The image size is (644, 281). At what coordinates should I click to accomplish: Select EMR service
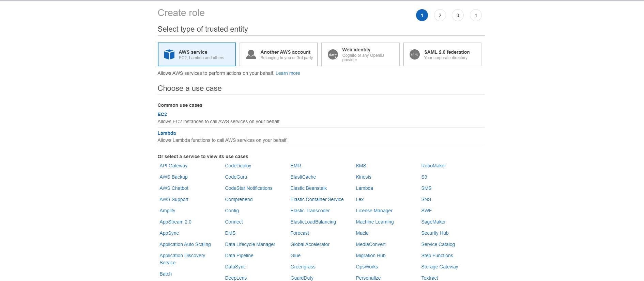point(296,166)
